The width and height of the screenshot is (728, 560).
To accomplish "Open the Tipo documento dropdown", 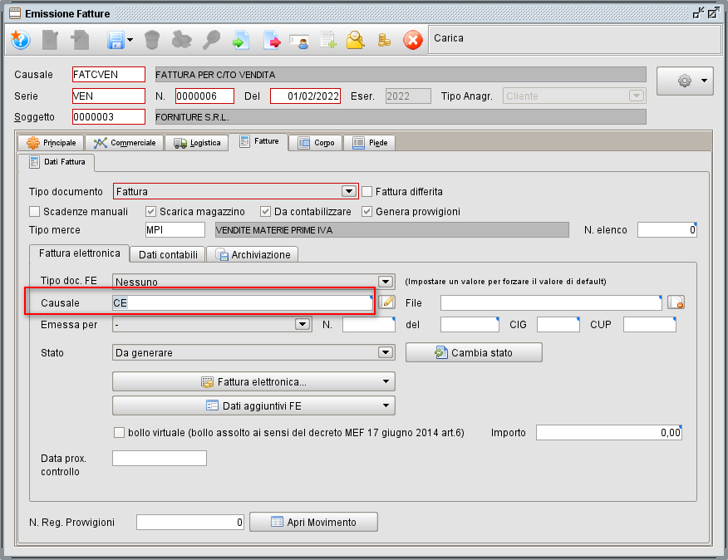I will (350, 191).
